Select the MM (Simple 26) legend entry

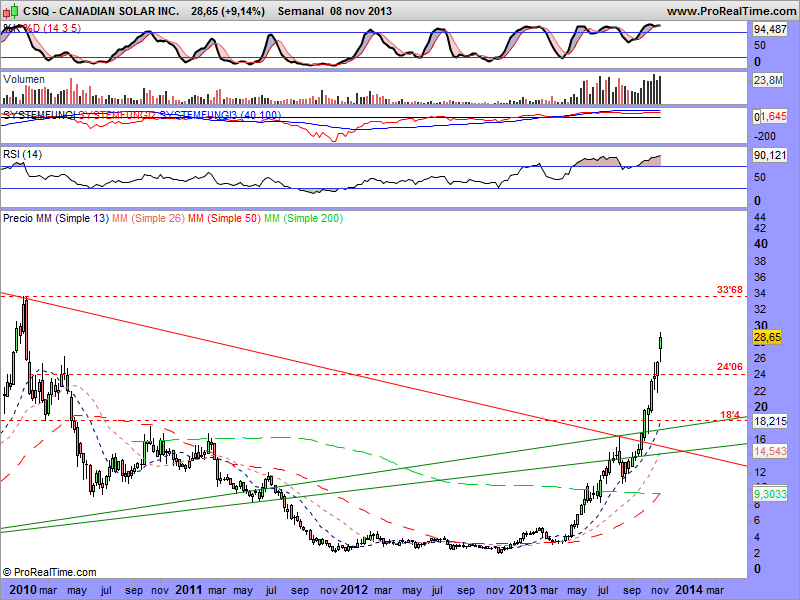click(x=148, y=218)
